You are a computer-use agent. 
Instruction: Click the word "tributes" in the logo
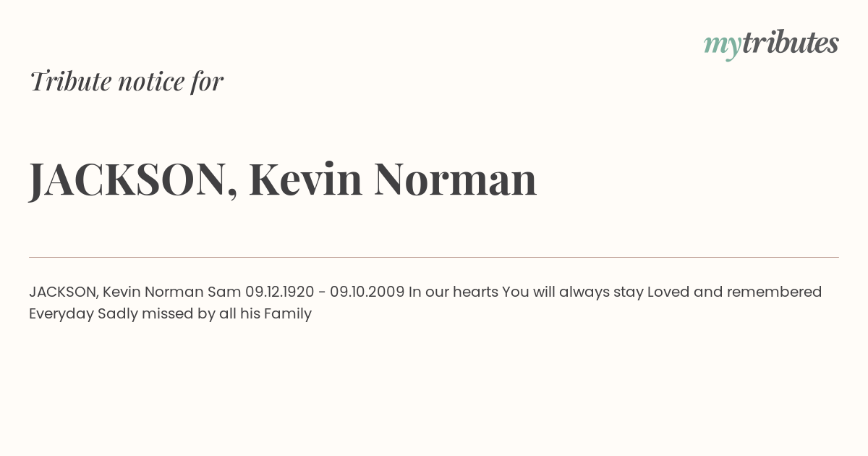point(791,43)
